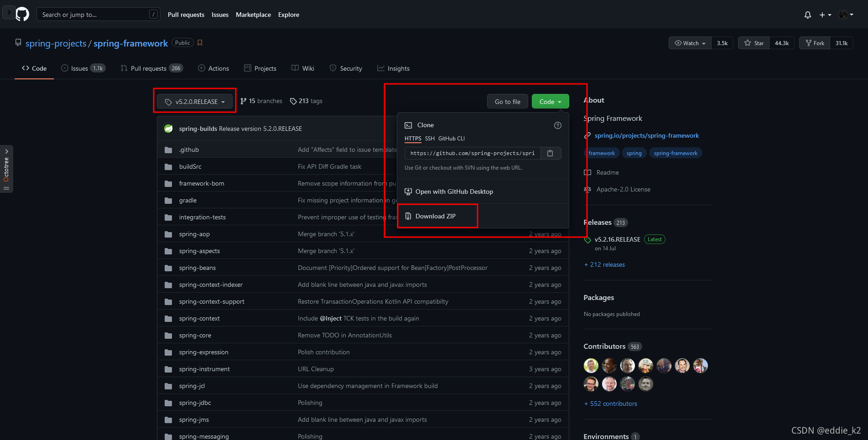The width and height of the screenshot is (868, 440).
Task: Click the spring-beans folder icon
Action: [x=168, y=268]
